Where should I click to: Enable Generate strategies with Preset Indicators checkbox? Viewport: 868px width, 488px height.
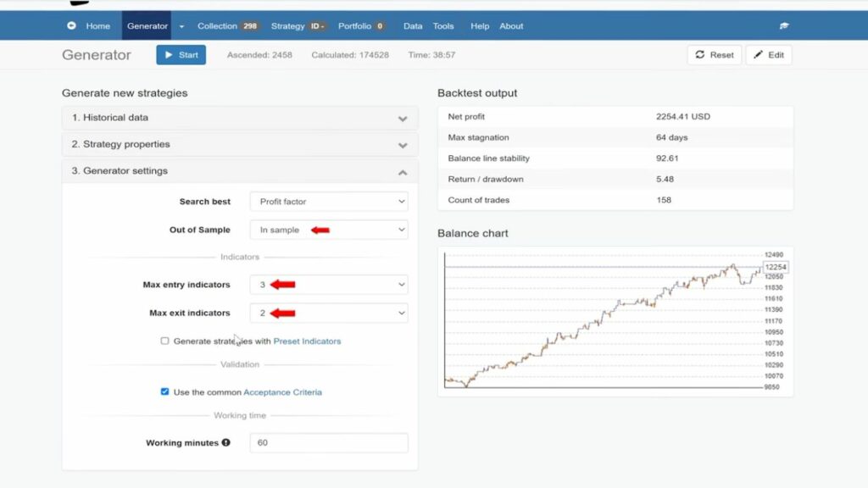[164, 341]
